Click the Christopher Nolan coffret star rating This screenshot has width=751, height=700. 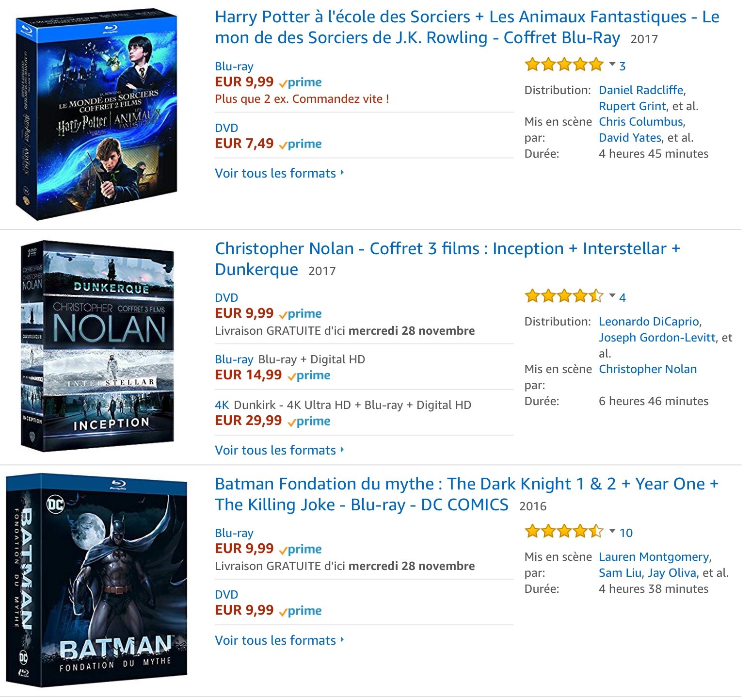563,296
